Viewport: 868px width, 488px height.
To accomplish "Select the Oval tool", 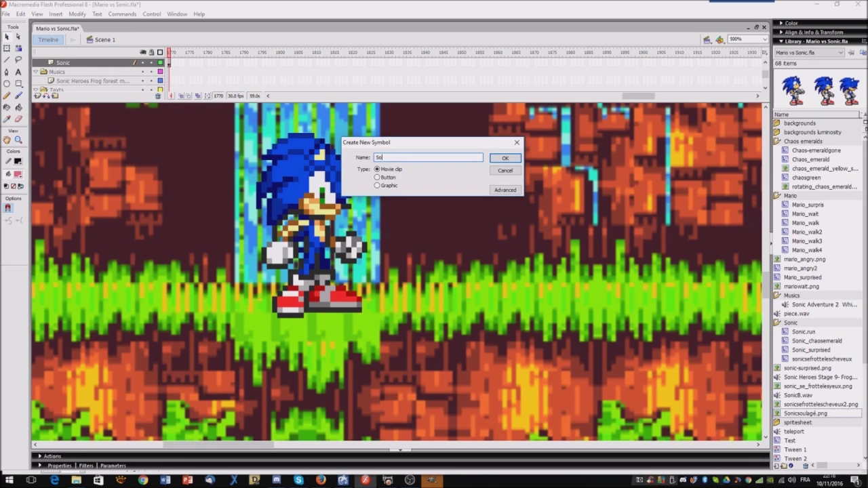I will tap(7, 83).
